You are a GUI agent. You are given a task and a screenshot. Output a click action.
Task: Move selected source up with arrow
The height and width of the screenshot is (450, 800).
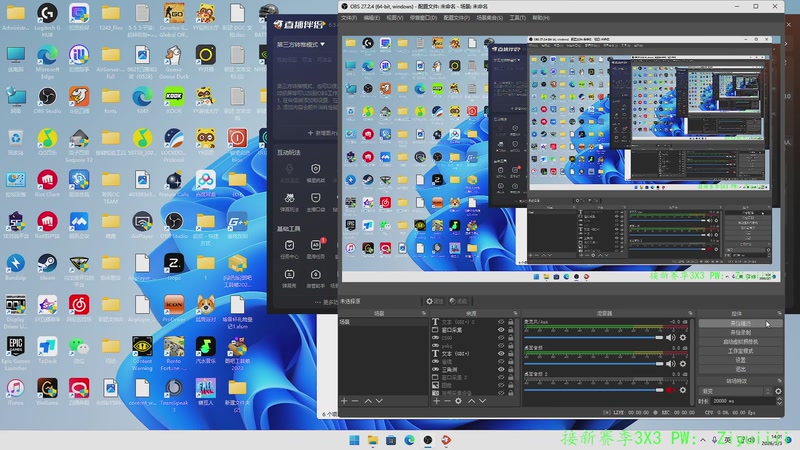[471, 401]
